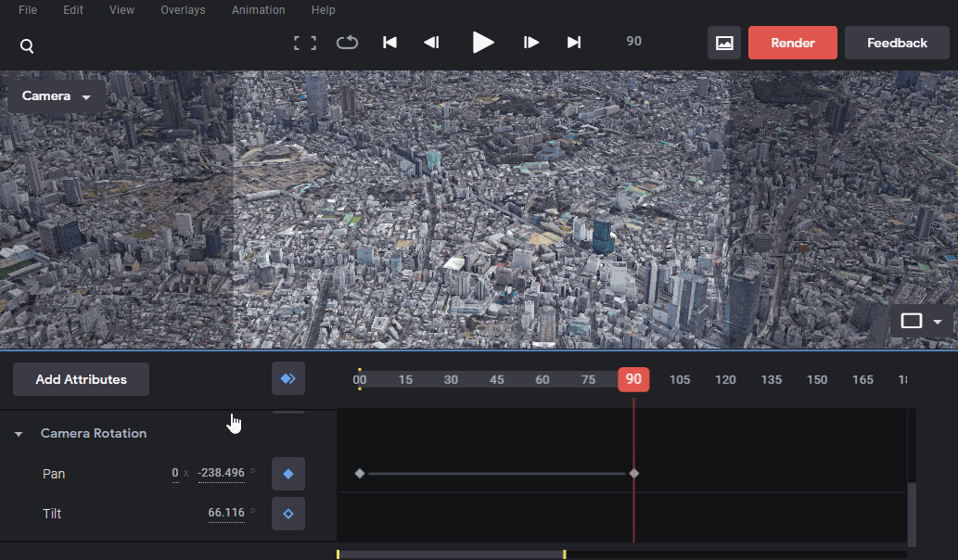Open the aspect ratio frame dropdown
The height and width of the screenshot is (560, 958).
tap(921, 321)
